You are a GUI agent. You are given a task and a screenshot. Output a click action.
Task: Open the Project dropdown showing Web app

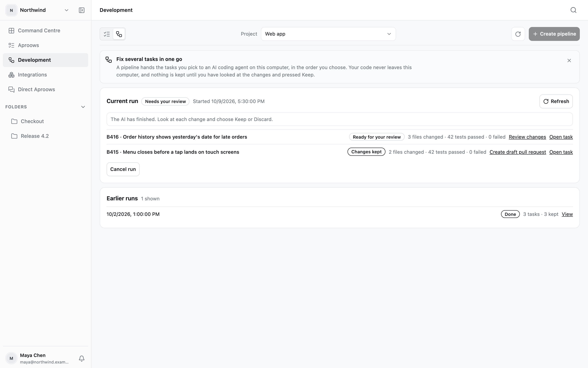[x=328, y=34]
